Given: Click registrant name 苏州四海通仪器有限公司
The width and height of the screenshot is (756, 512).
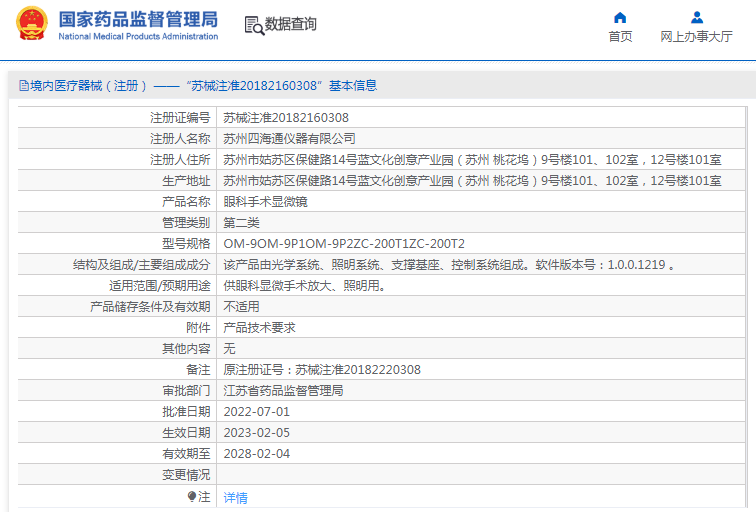Looking at the screenshot, I should [x=289, y=139].
